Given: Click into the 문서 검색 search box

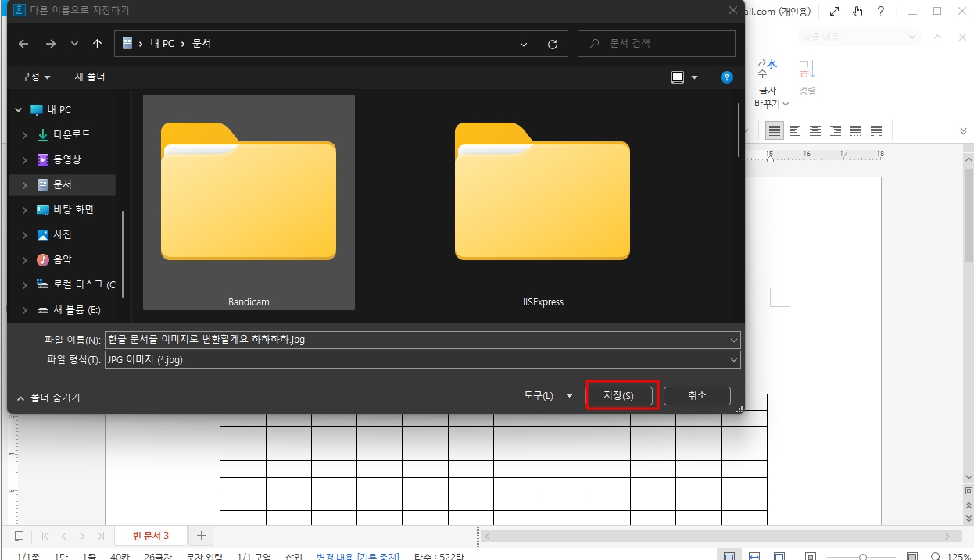Looking at the screenshot, I should click(x=657, y=44).
